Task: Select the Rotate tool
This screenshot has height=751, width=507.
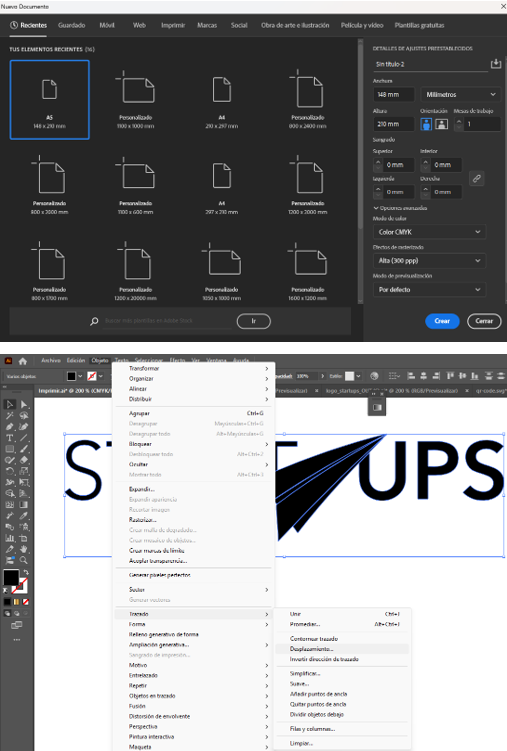Action: 10,471
